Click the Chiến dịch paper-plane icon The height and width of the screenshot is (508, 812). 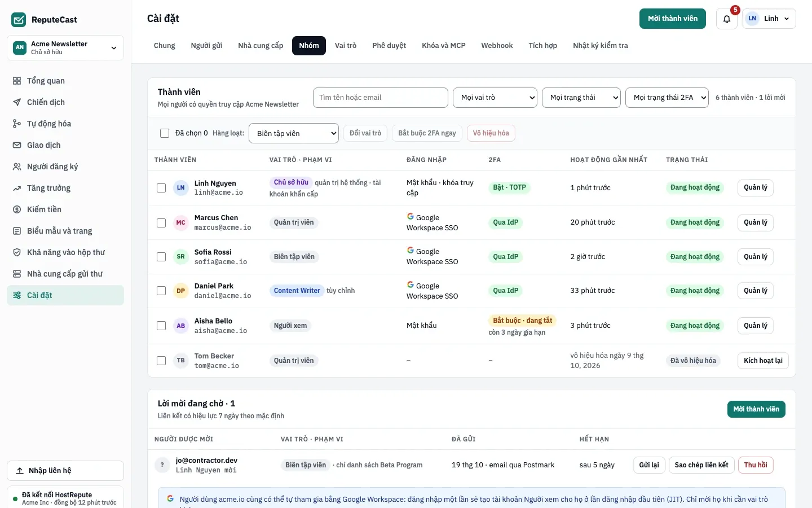(17, 102)
